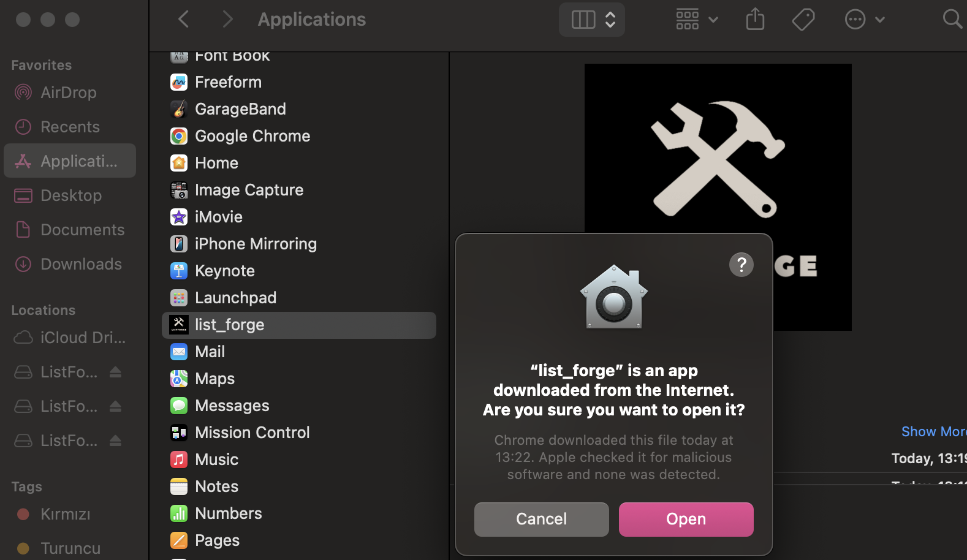Open the group-by grid dropdown
Viewport: 967px width, 560px height.
point(697,20)
